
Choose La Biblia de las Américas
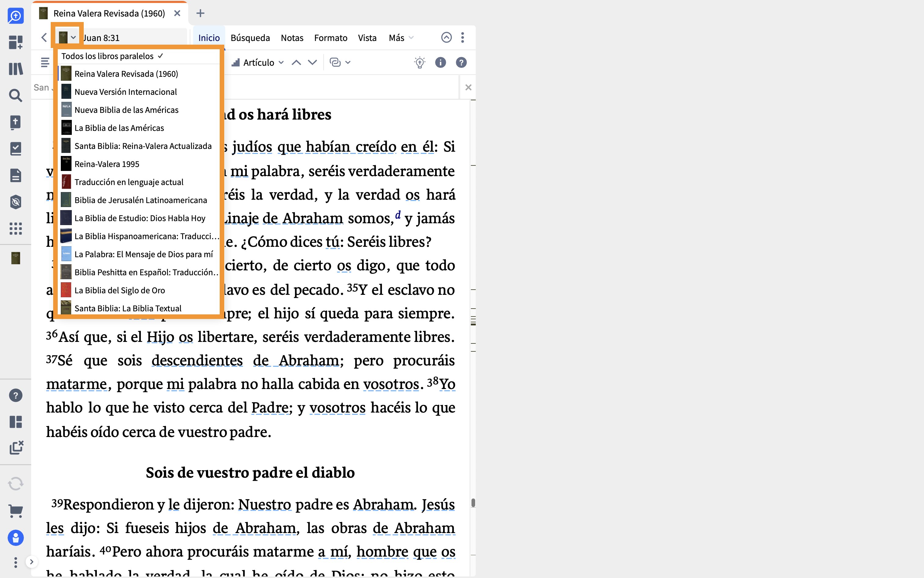coord(139,128)
